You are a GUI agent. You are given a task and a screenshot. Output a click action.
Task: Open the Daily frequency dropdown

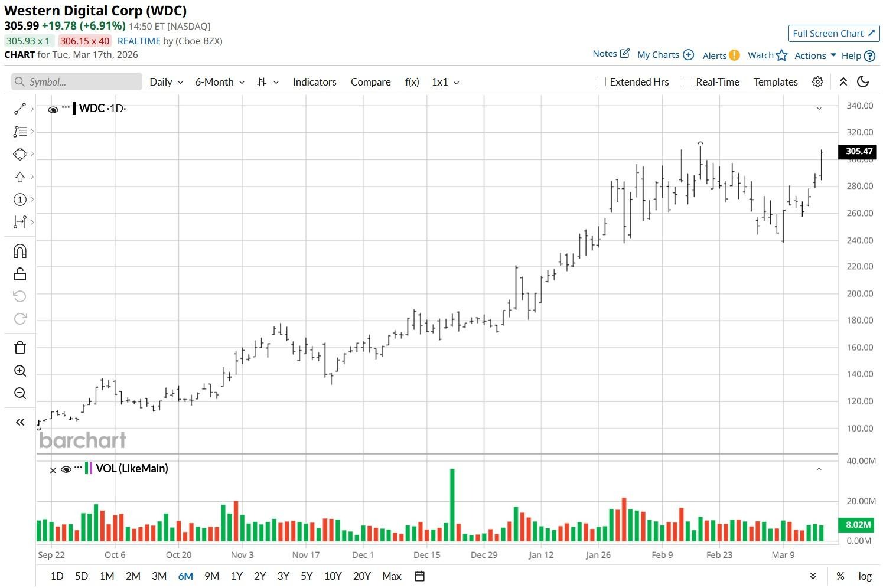coord(166,82)
